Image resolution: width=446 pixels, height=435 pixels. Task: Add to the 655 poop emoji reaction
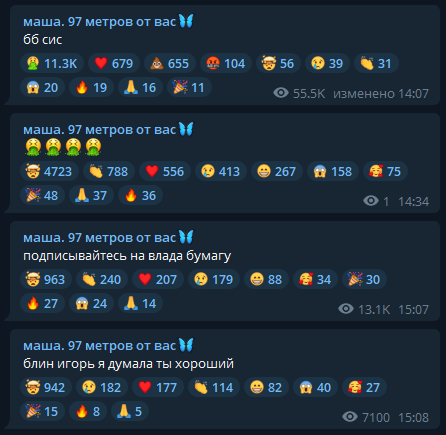click(x=170, y=63)
